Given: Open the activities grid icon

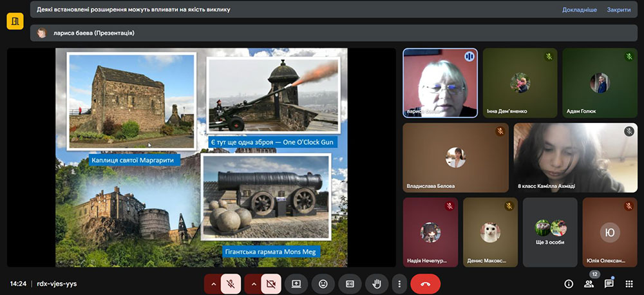Looking at the screenshot, I should pyautogui.click(x=629, y=283).
